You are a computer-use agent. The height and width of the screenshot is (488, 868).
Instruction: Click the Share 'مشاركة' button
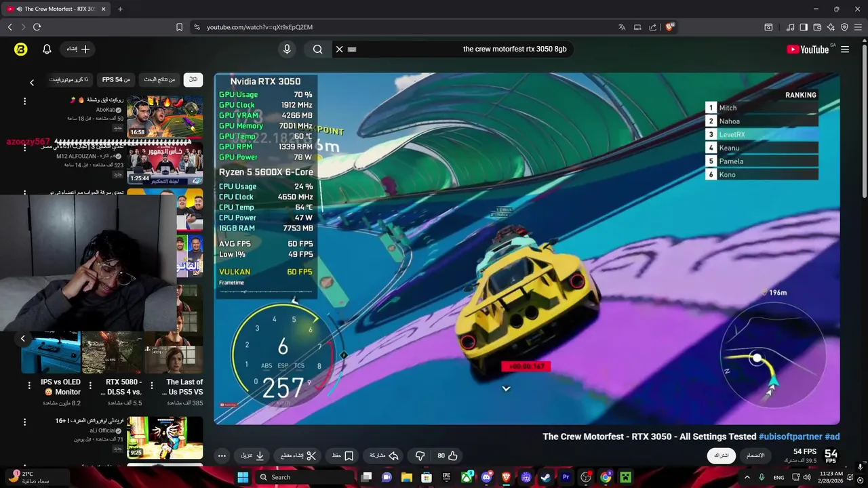coord(384,455)
